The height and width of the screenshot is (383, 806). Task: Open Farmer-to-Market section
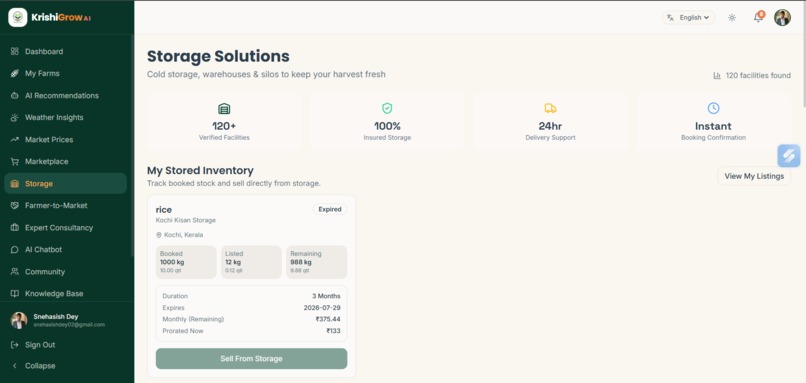coord(65,206)
